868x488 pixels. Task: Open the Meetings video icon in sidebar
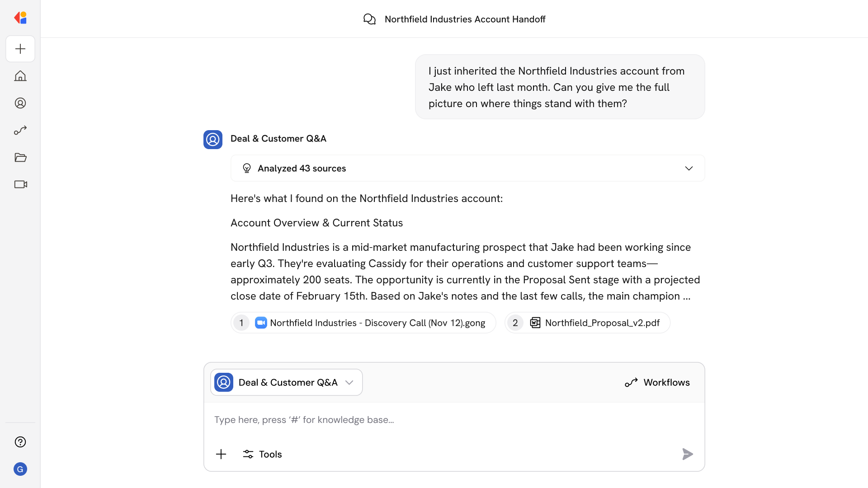[x=20, y=184]
